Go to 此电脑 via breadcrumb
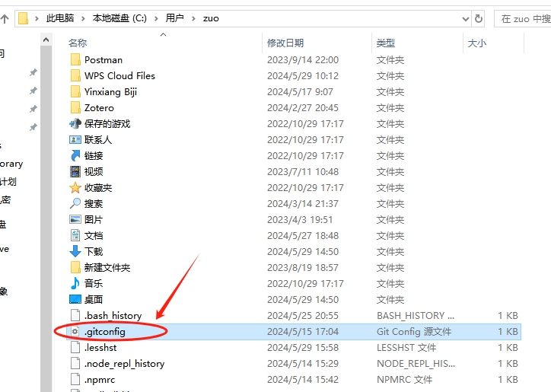 61,18
